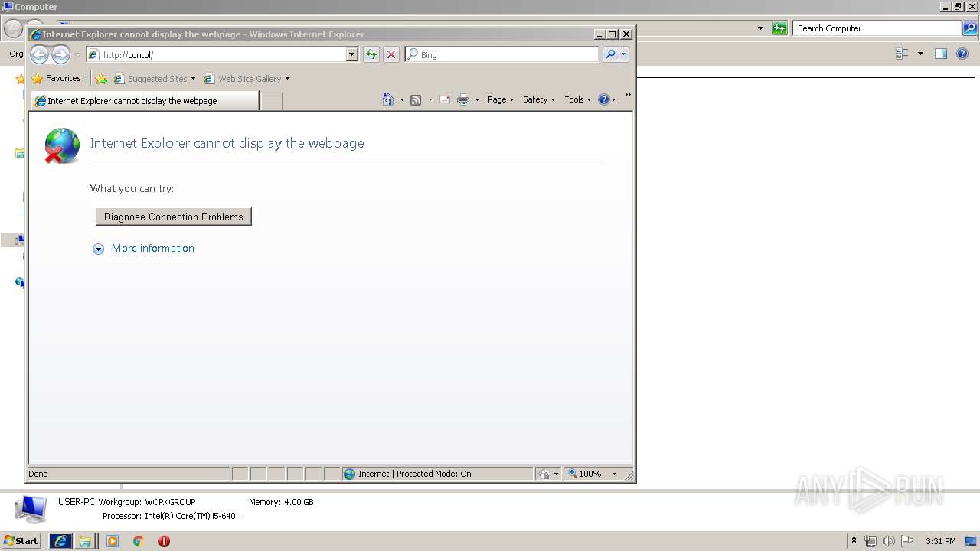Viewport: 980px width, 551px height.
Task: Toggle the preview pane in Computer window
Action: (x=941, y=54)
